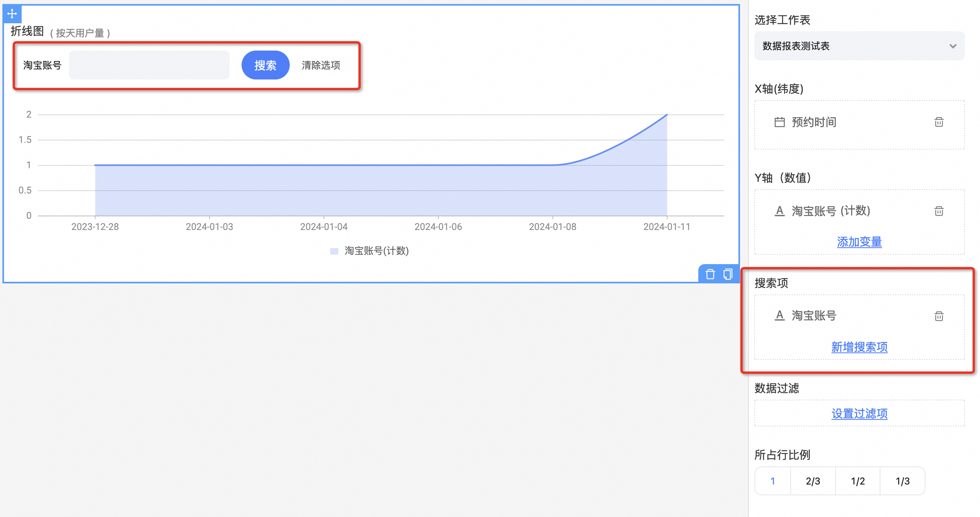Click calendar icon beside 预约时间
The height and width of the screenshot is (517, 980).
click(x=779, y=122)
